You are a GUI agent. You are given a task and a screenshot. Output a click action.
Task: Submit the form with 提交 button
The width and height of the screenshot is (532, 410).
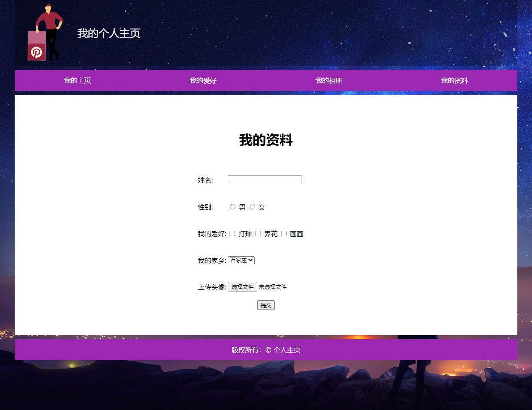pos(266,305)
